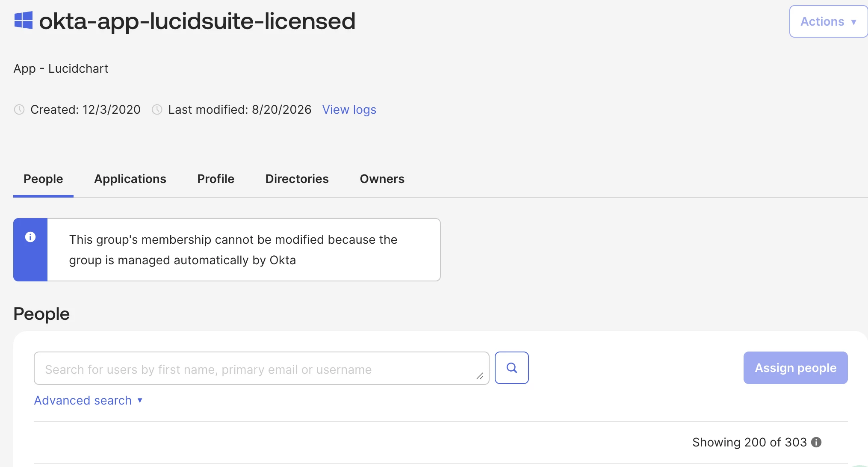Click the resize handle in search field
Screen dimensions: 868x467
[480, 376]
